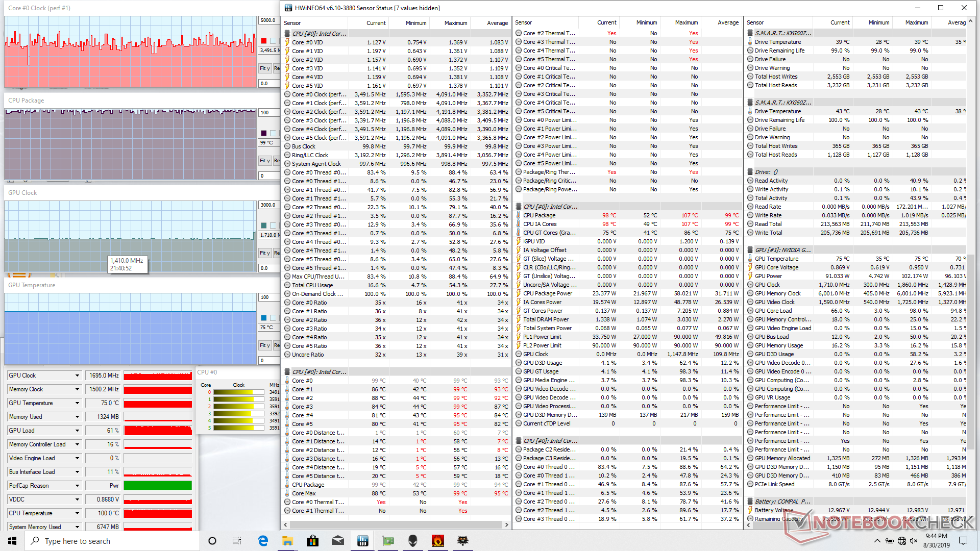Open the Witcher wolf taskbar icon
This screenshot has height=551, width=980.
[x=462, y=541]
